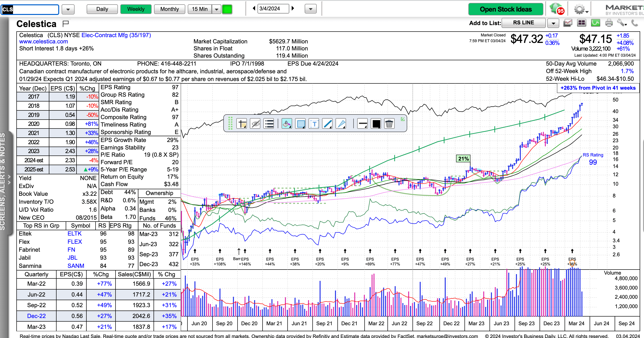Choose the rectangle shape drawing tool
Screen dimensions: 644x338
coord(301,124)
